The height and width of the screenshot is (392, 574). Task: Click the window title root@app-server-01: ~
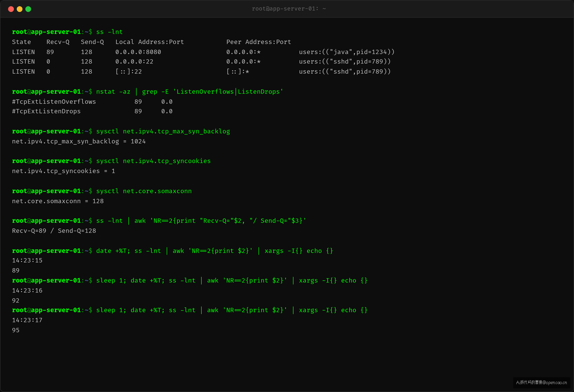point(289,9)
